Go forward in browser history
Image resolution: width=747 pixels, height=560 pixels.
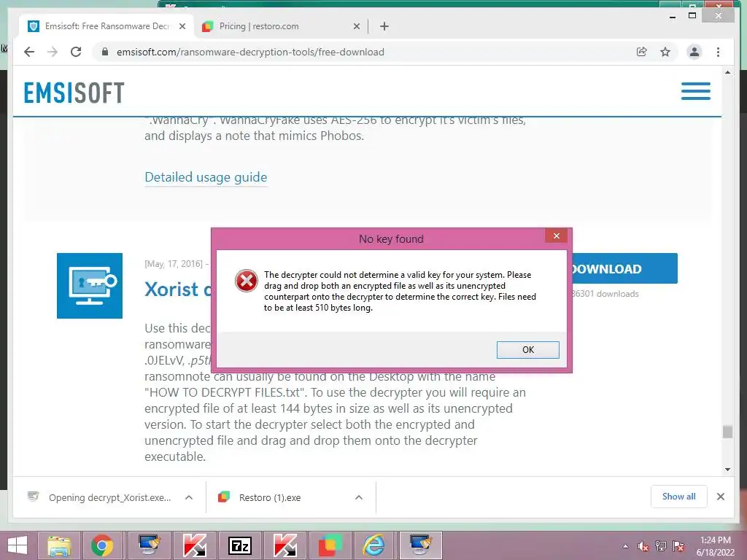click(x=53, y=52)
